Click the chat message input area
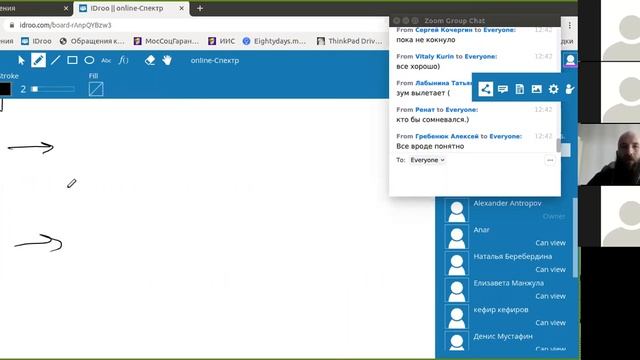 point(475,180)
